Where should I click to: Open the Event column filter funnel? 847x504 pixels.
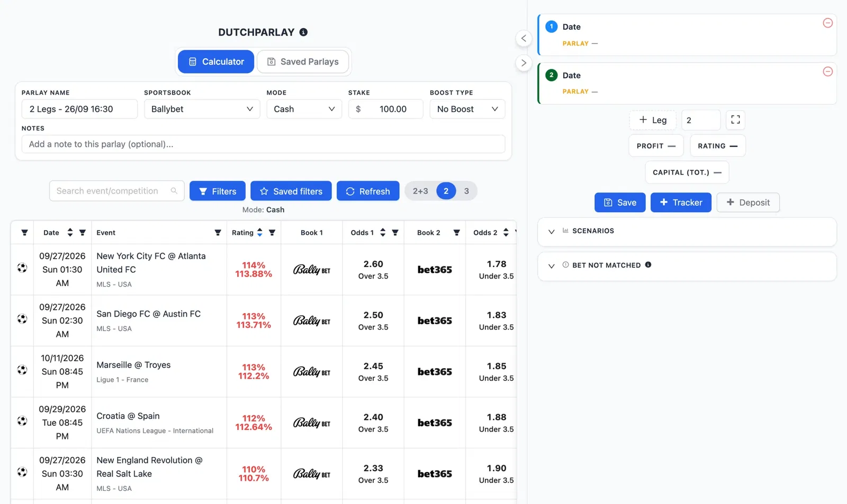pyautogui.click(x=218, y=233)
